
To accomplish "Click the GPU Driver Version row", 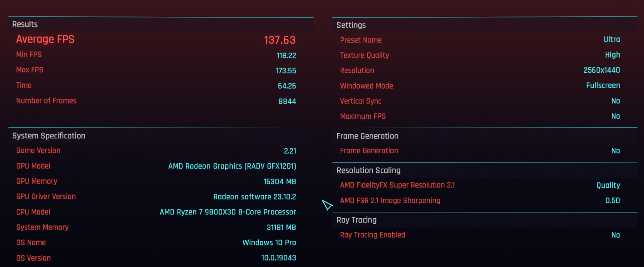I will (x=161, y=197).
